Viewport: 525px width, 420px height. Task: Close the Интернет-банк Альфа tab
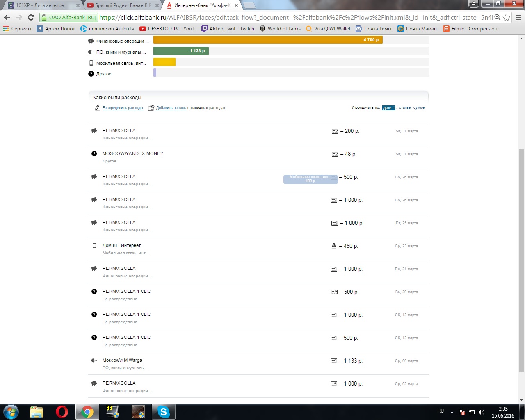coord(236,5)
